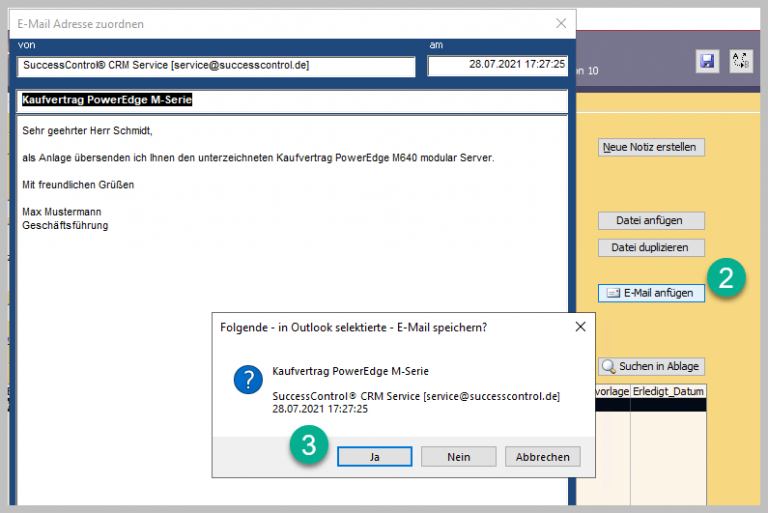Screen dimensions: 768x513
Task: Click the am date field
Action: pos(498,65)
